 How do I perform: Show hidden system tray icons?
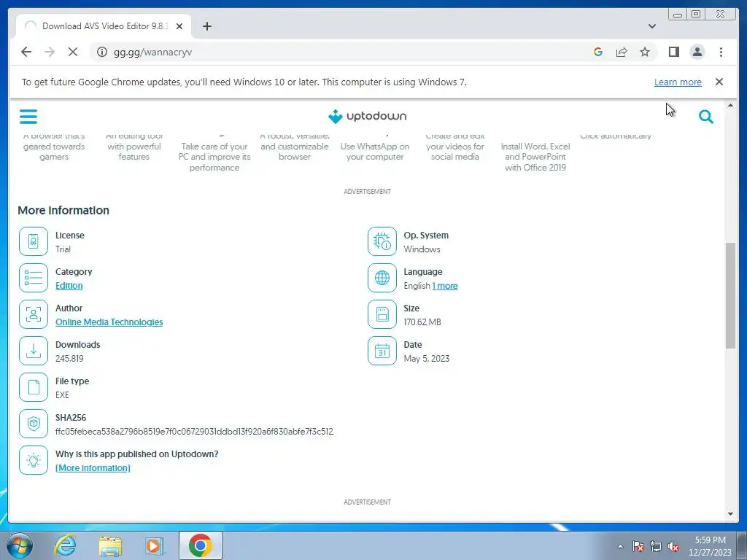pos(620,546)
